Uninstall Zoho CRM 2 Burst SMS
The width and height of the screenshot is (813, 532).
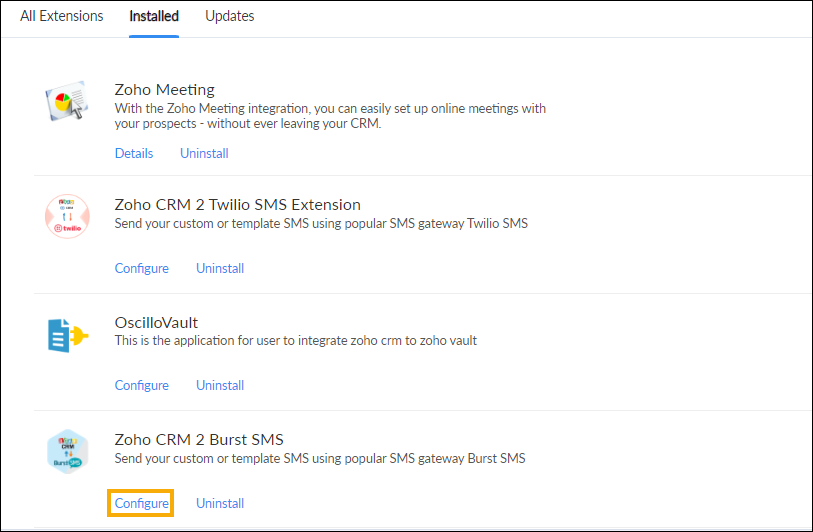tap(220, 503)
